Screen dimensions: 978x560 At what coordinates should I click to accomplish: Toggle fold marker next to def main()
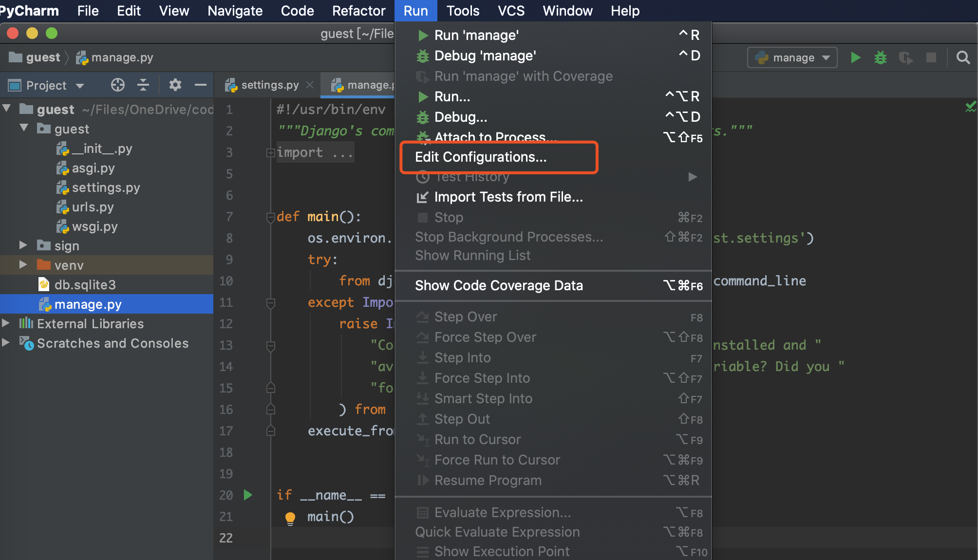click(x=271, y=218)
